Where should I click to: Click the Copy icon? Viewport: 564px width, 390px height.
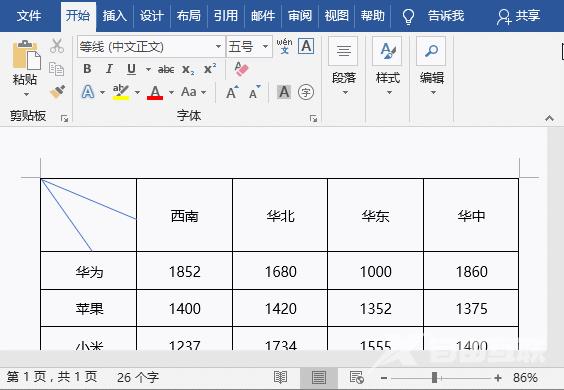pos(56,69)
